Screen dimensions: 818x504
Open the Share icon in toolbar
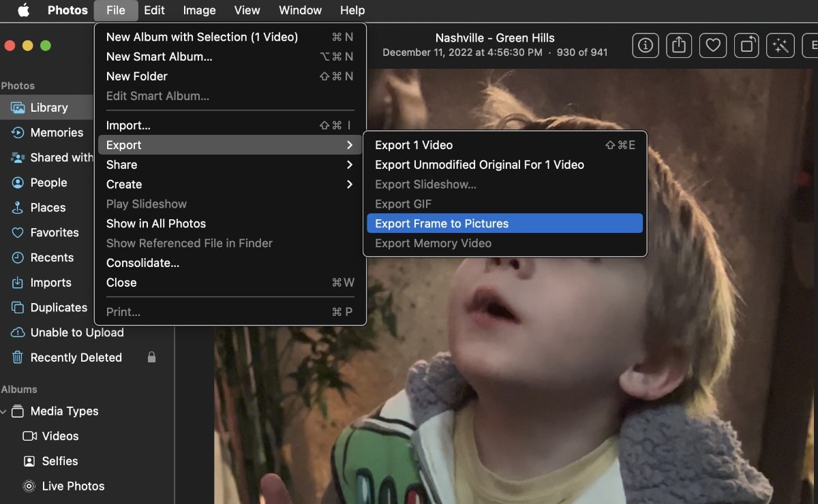coord(679,46)
